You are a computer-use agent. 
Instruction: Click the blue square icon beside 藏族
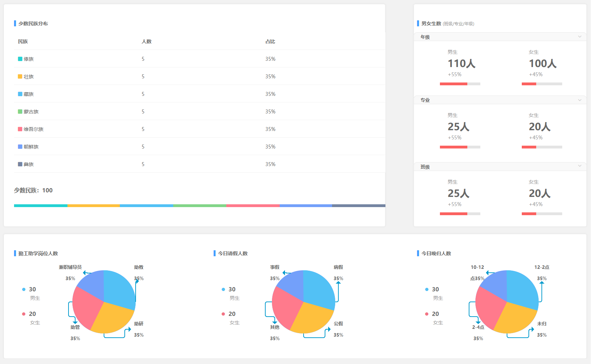pos(20,94)
